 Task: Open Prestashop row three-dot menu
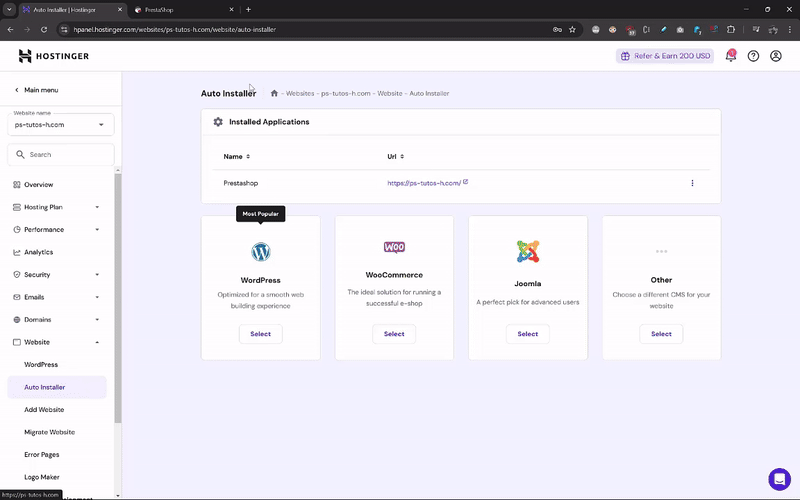[x=692, y=183]
